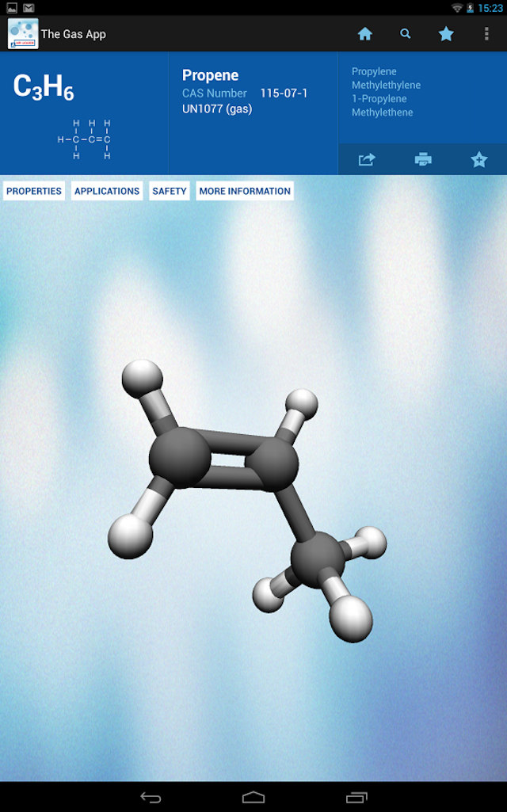Switch to the APPLICATIONS tab

click(107, 191)
